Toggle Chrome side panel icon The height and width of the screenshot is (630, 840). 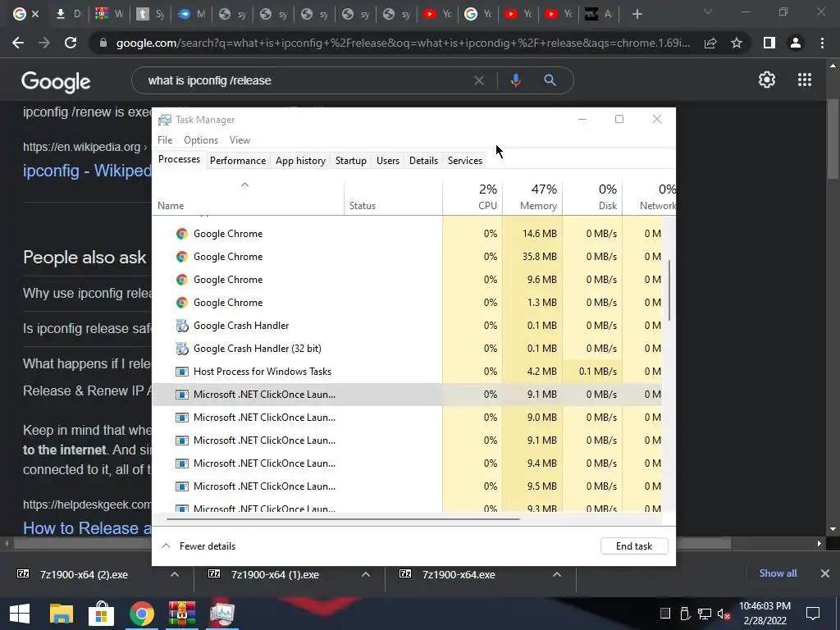click(x=769, y=43)
